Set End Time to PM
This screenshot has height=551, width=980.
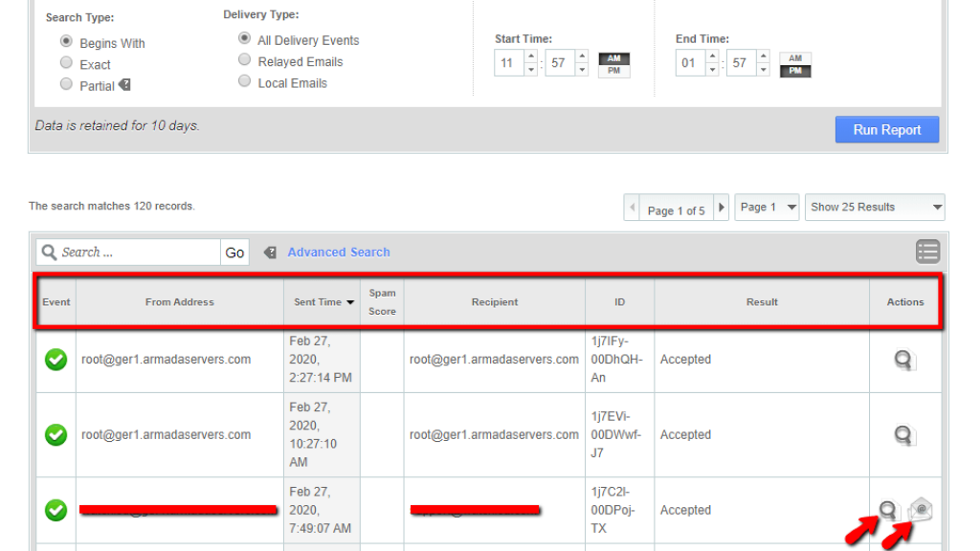tap(795, 71)
